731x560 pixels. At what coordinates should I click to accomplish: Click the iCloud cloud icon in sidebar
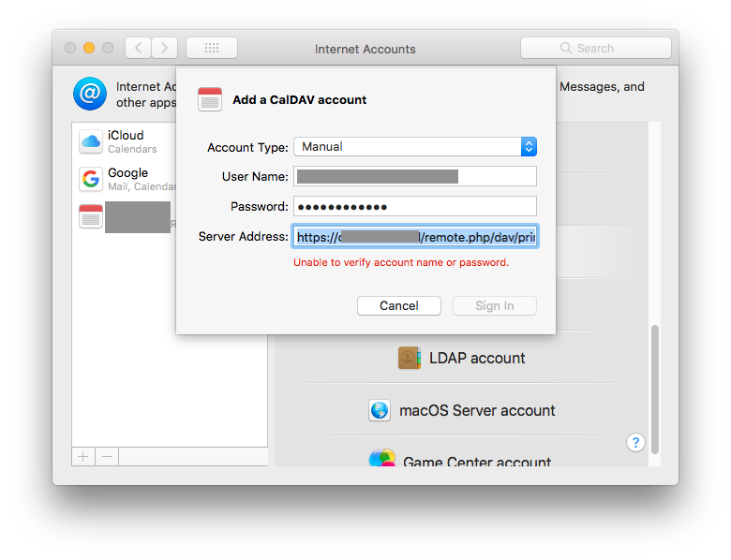click(91, 141)
